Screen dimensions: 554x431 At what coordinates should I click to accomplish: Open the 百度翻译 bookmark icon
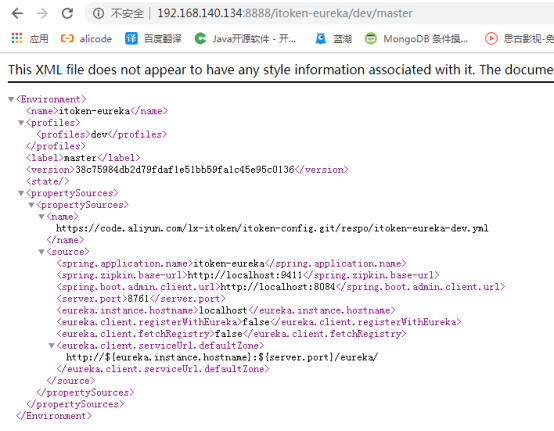coord(131,38)
